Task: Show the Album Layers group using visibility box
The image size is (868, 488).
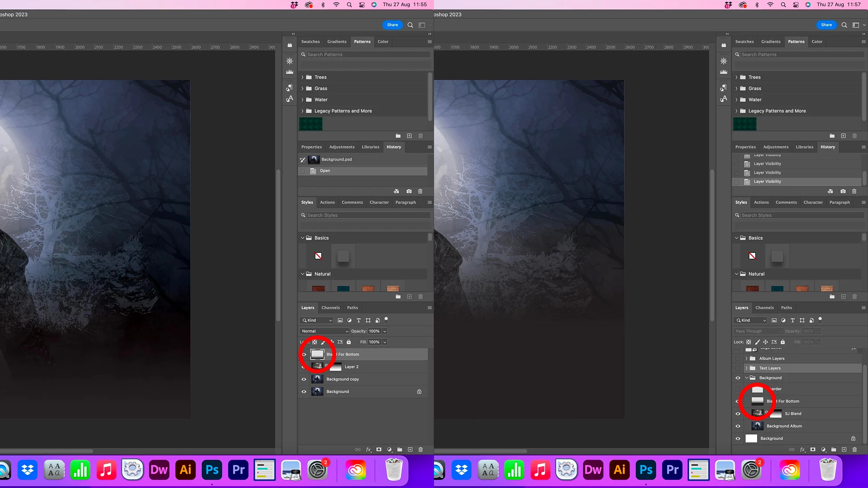Action: click(x=737, y=359)
